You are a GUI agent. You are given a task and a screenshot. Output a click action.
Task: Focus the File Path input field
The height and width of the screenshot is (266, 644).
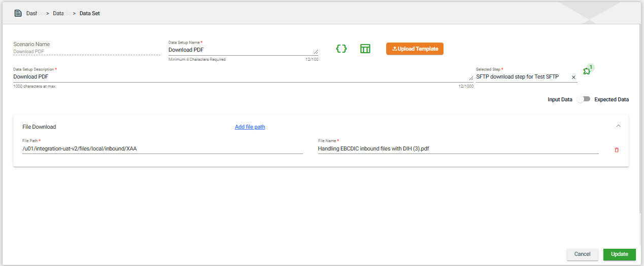coord(162,148)
